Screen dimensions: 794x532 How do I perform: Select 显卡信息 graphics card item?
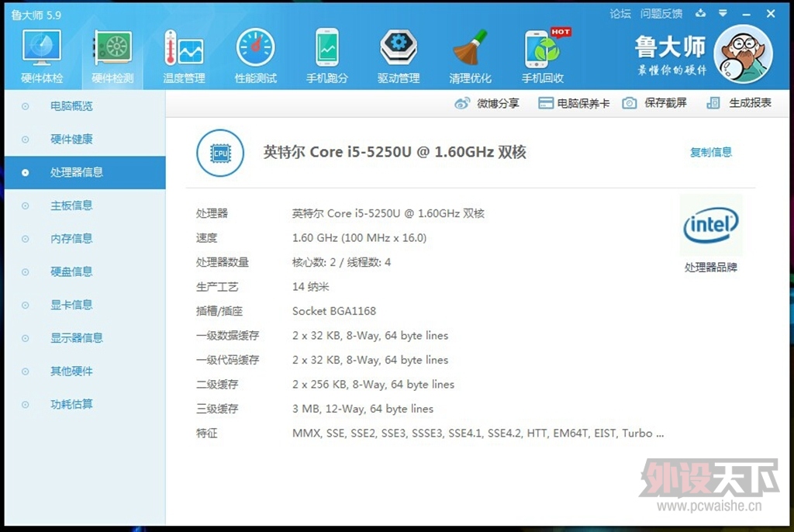[x=71, y=305]
